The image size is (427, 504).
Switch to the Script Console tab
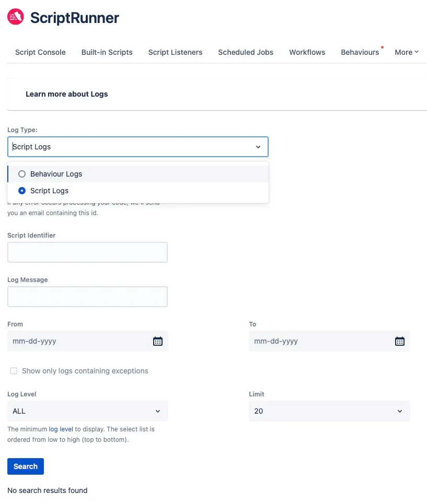[x=40, y=52]
